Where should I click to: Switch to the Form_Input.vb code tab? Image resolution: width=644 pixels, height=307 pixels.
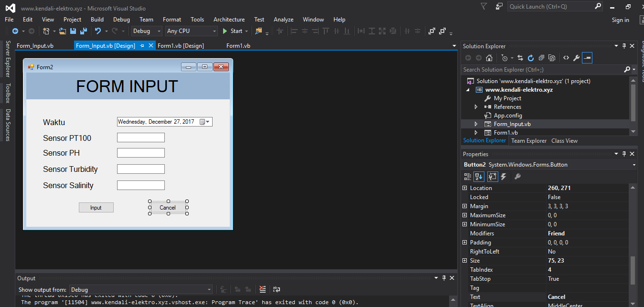35,46
